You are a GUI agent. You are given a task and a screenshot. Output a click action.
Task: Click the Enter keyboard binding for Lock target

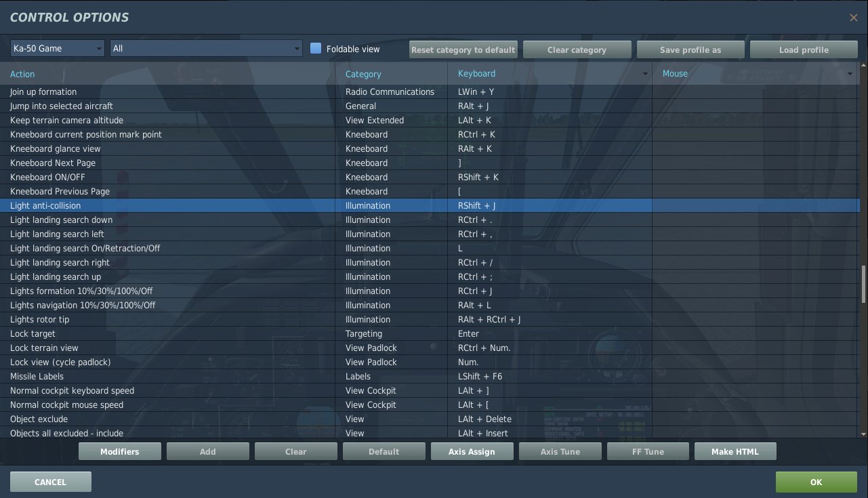(x=550, y=333)
